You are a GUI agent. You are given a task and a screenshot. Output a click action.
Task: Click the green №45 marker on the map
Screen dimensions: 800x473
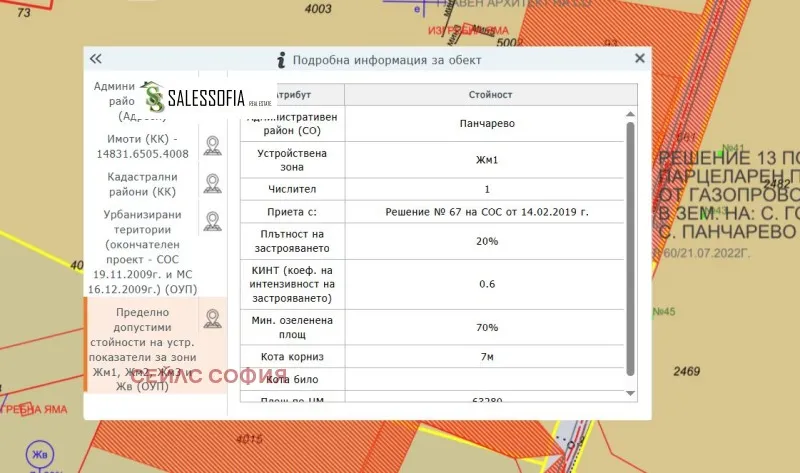pos(663,313)
